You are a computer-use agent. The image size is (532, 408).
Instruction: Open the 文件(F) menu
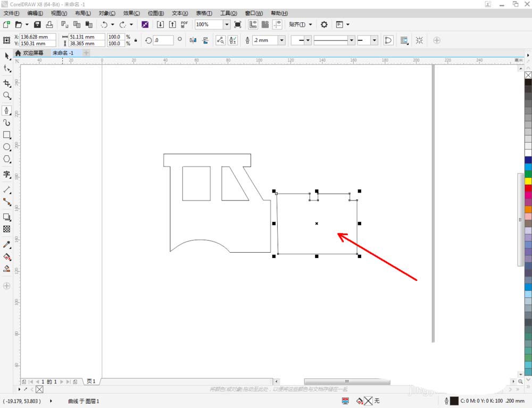pos(11,13)
